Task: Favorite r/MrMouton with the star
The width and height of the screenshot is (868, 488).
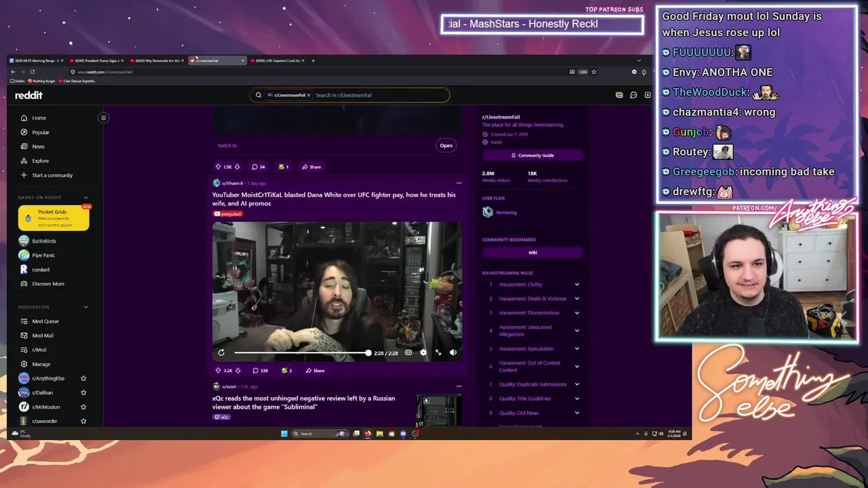Action: (83, 407)
